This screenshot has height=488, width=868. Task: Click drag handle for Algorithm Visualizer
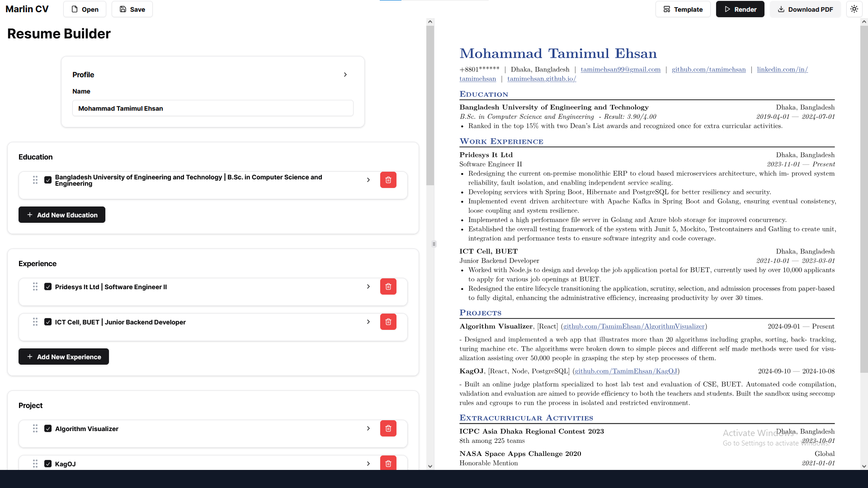(x=35, y=428)
